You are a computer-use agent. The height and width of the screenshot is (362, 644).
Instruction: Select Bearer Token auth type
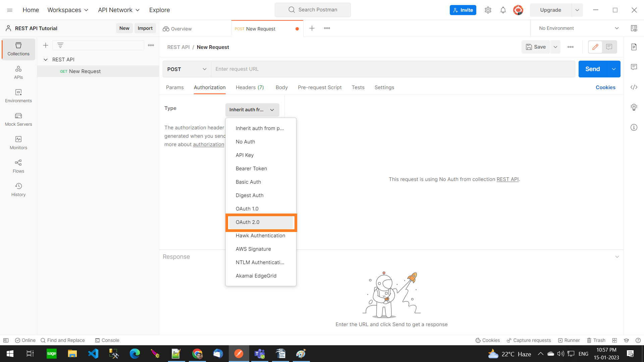261,169
